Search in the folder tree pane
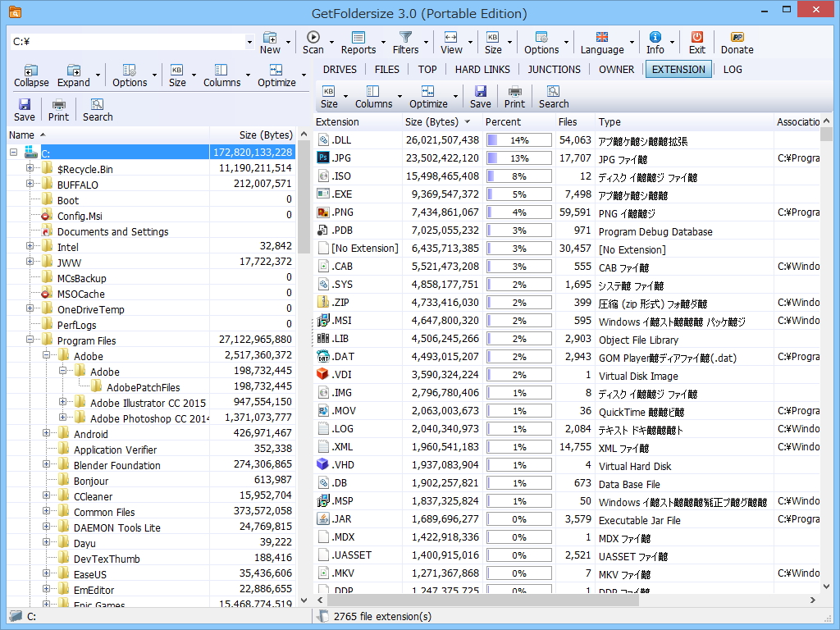 pos(98,110)
